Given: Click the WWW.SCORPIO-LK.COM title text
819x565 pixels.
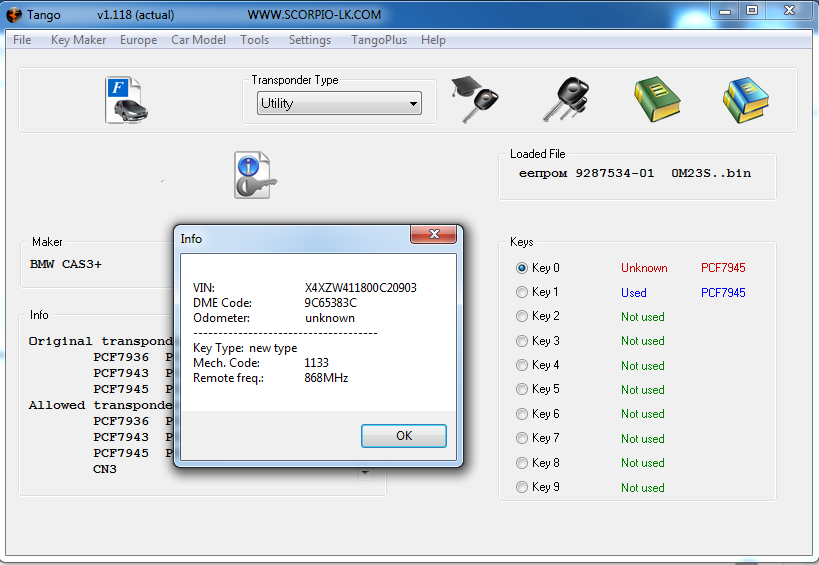Looking at the screenshot, I should tap(314, 15).
